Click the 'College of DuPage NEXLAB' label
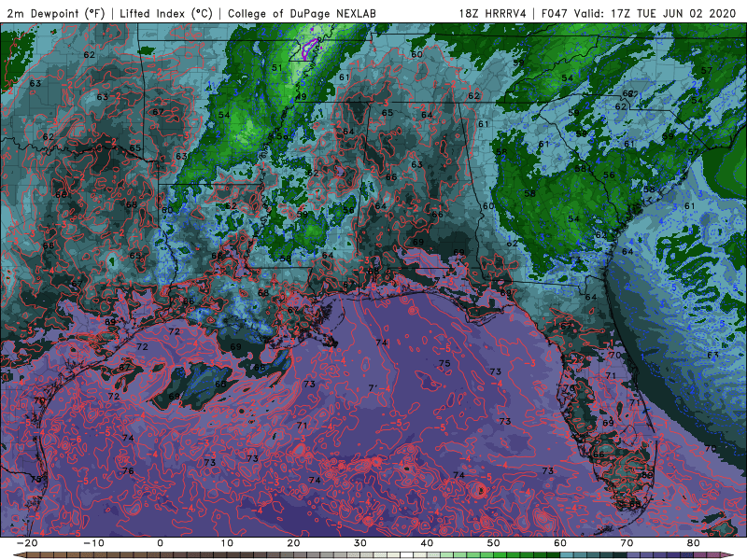 (302, 14)
